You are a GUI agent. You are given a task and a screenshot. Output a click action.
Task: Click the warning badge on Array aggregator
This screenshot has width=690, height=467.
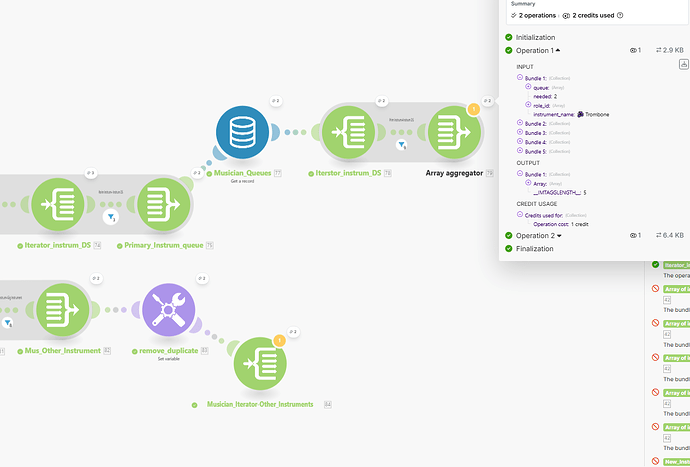473,109
